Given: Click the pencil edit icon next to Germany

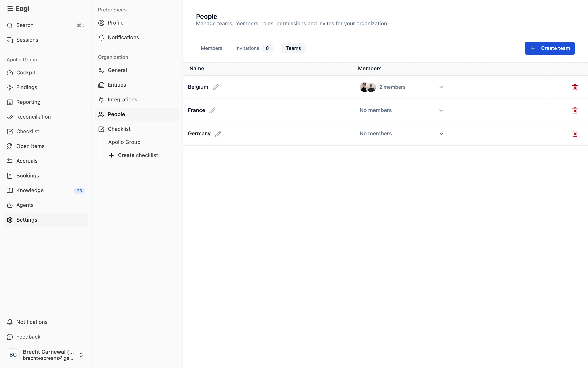Looking at the screenshot, I should (x=218, y=134).
